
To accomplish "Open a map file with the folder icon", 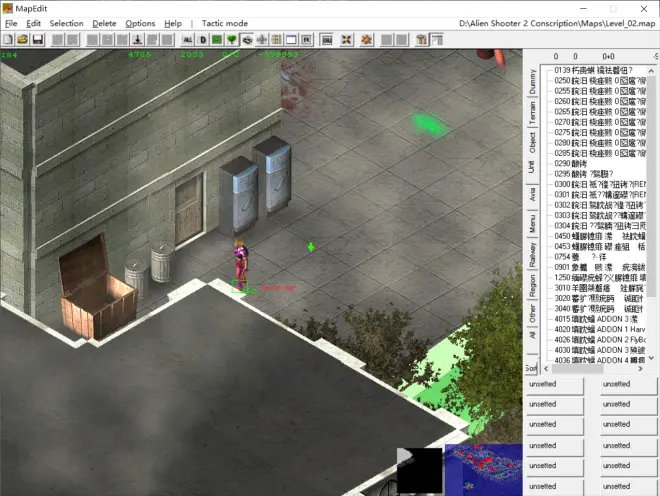I will (x=22, y=40).
